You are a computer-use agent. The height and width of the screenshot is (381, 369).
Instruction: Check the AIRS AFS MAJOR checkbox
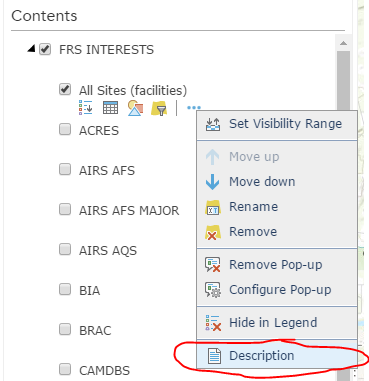coord(65,209)
